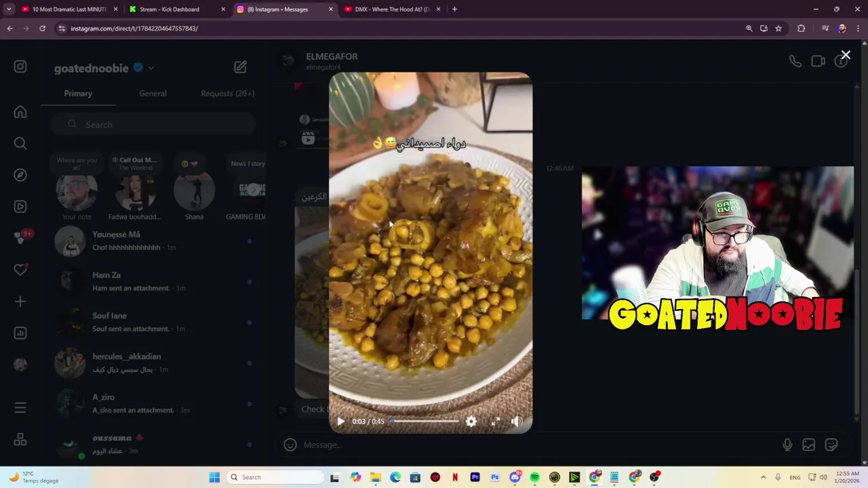Open the Reels icon in the sidebar
The height and width of the screenshot is (488, 868).
tap(20, 207)
